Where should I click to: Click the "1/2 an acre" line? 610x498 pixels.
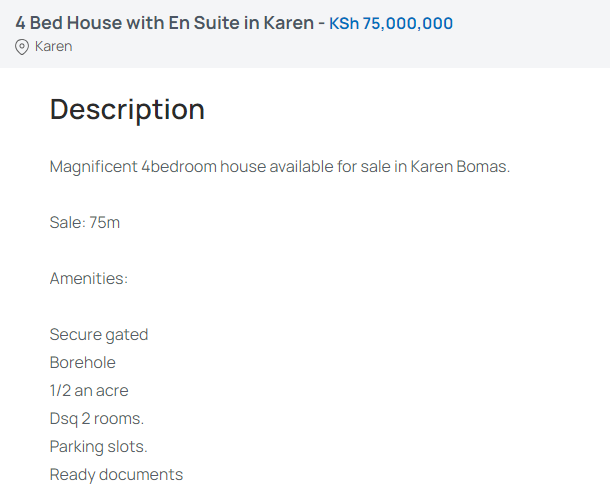(89, 390)
